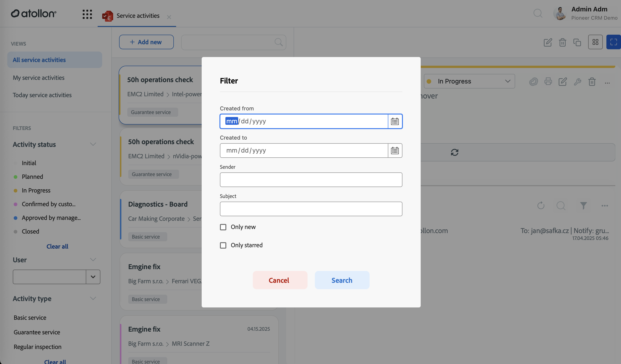Click top toolbar trash delete icon
This screenshot has width=621, height=364.
coord(562,42)
